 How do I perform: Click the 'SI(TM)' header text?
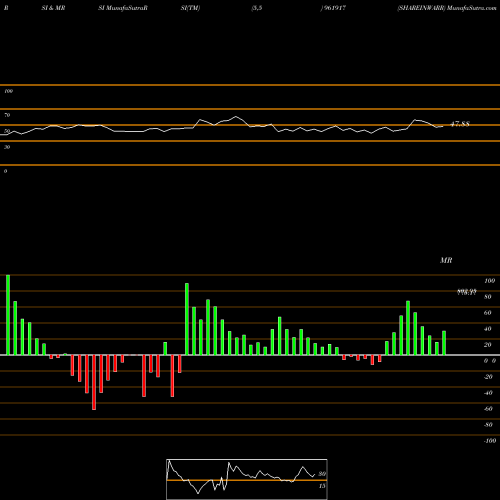[190, 8]
